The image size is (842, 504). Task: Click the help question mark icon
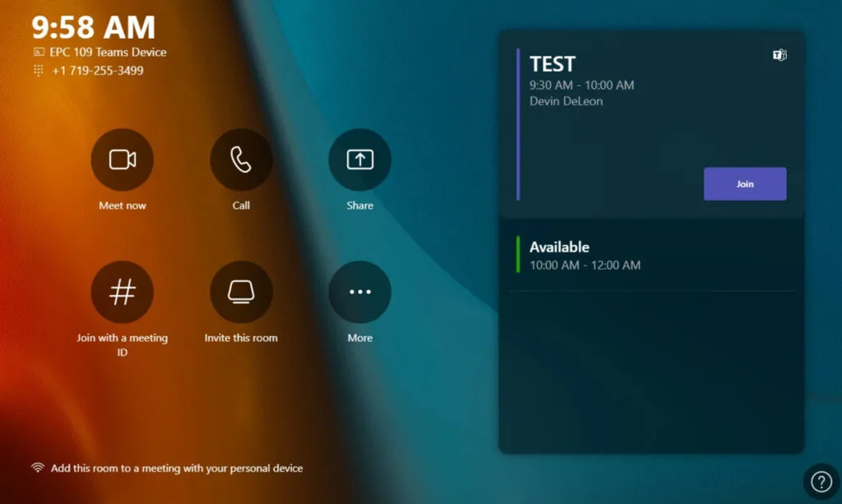[x=821, y=481]
